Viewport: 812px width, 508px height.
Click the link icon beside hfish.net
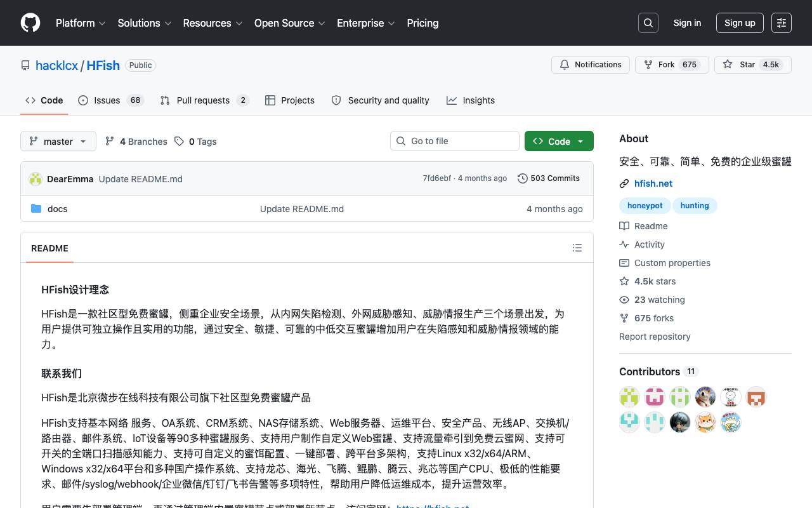[624, 184]
